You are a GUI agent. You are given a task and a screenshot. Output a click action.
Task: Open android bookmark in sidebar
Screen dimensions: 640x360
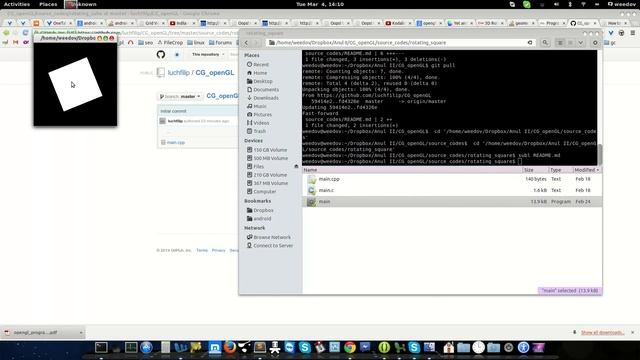(259, 218)
